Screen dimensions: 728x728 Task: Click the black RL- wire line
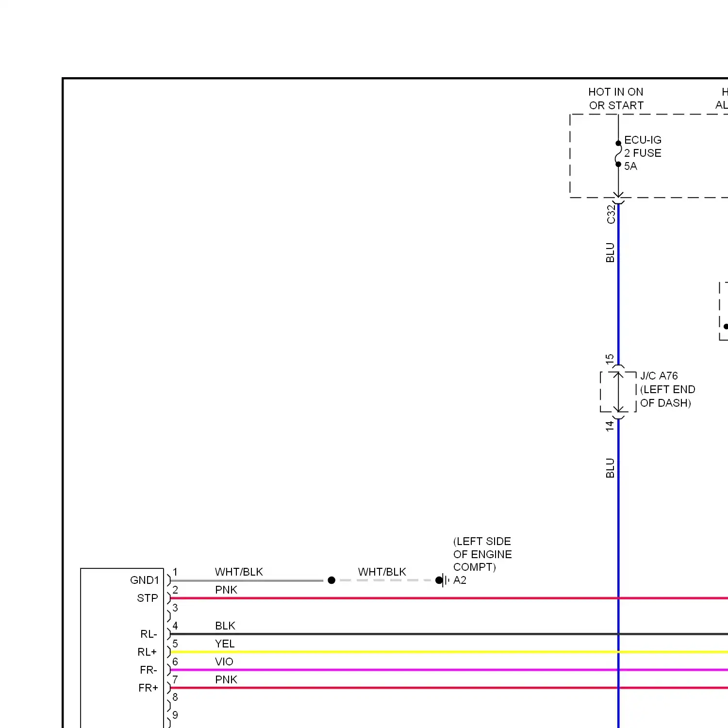pyautogui.click(x=449, y=634)
